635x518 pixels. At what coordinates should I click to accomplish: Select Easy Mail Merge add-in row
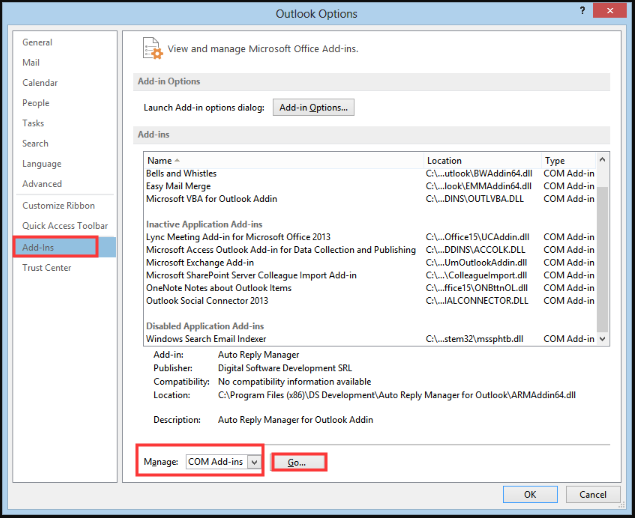click(x=370, y=186)
